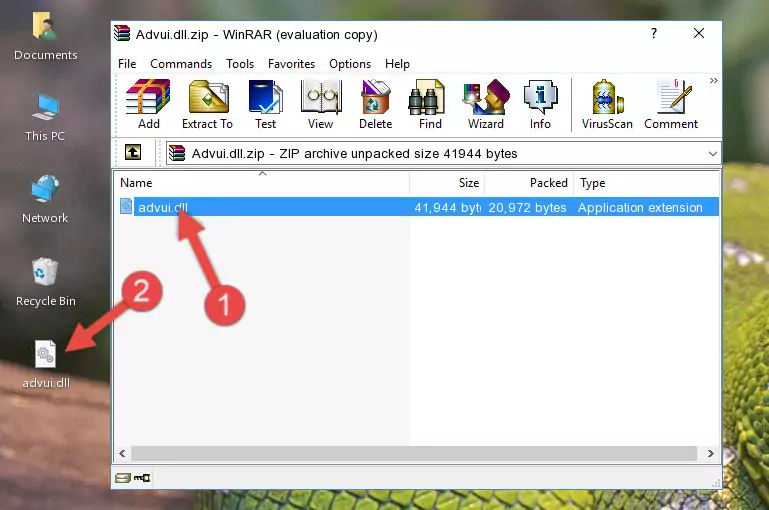Open the View tool
This screenshot has width=769, height=510.
click(320, 104)
